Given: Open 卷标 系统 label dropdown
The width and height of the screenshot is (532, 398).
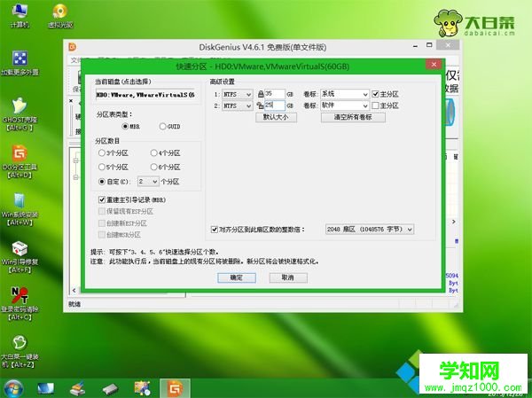Looking at the screenshot, I should pos(344,94).
